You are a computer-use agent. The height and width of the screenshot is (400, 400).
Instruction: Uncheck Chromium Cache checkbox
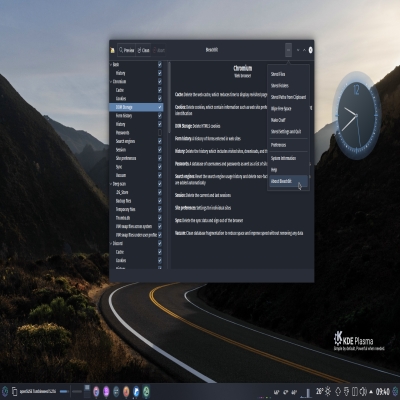160,90
